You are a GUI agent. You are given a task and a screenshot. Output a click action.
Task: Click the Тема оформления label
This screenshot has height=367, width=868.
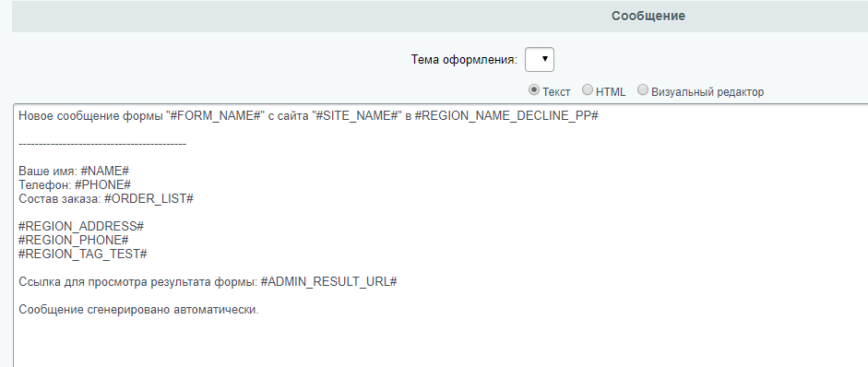tap(464, 60)
